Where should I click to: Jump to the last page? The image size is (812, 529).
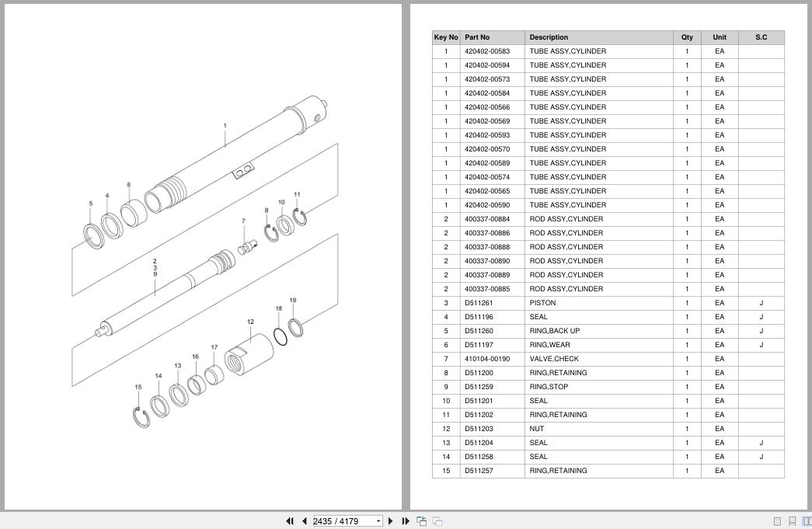point(406,521)
